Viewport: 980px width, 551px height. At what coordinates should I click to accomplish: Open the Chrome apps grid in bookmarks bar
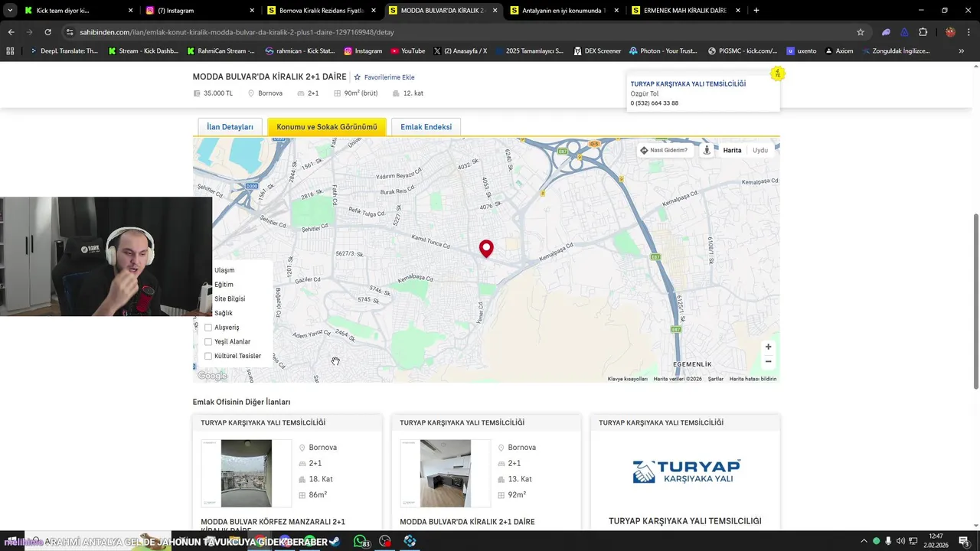[x=10, y=51]
